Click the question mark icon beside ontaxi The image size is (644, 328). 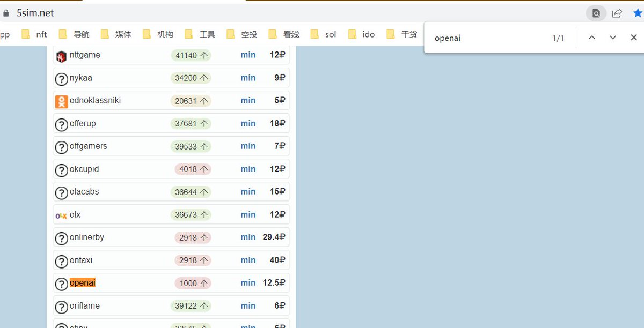coord(61,261)
